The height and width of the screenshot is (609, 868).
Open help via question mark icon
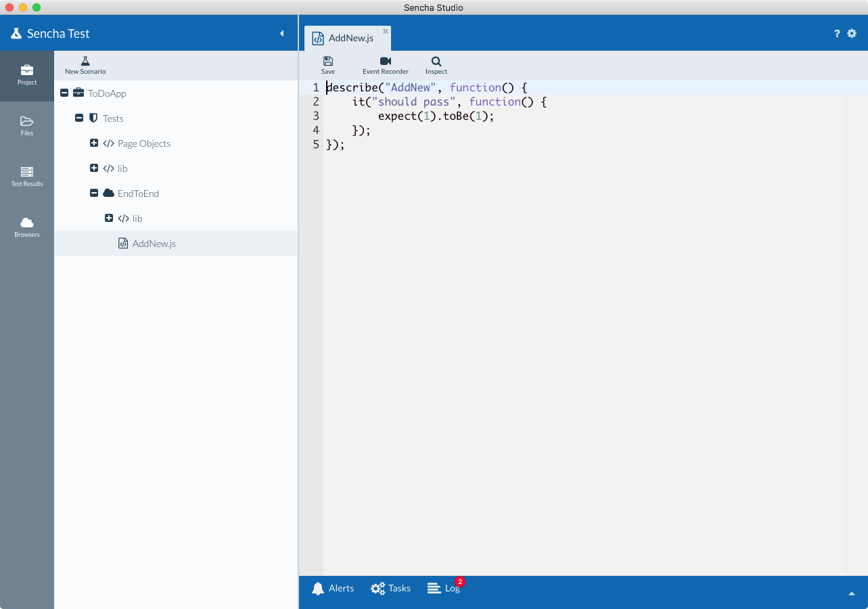(837, 33)
